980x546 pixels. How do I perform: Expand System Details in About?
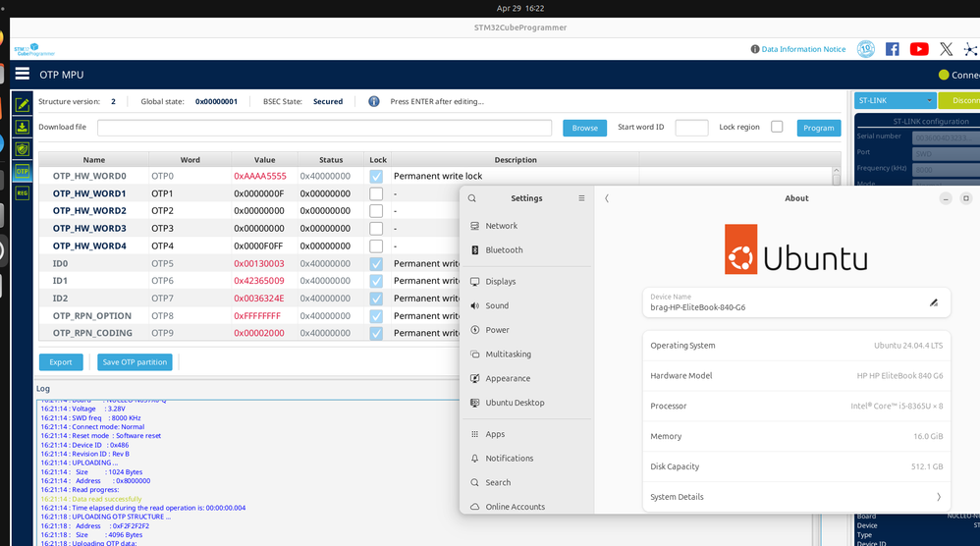(x=796, y=497)
